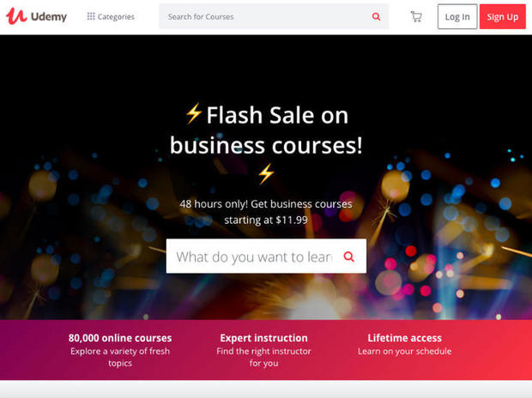Click the Udemy wordmark text
This screenshot has height=398, width=532.
tap(49, 16)
